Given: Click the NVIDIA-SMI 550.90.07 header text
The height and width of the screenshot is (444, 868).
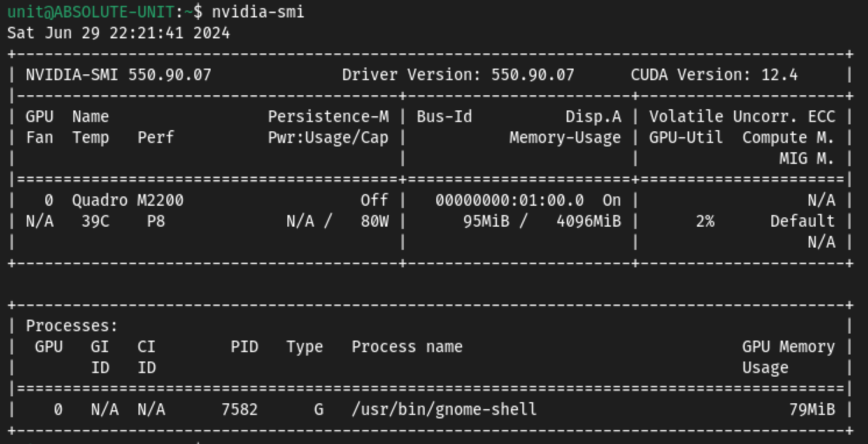Looking at the screenshot, I should click(119, 75).
